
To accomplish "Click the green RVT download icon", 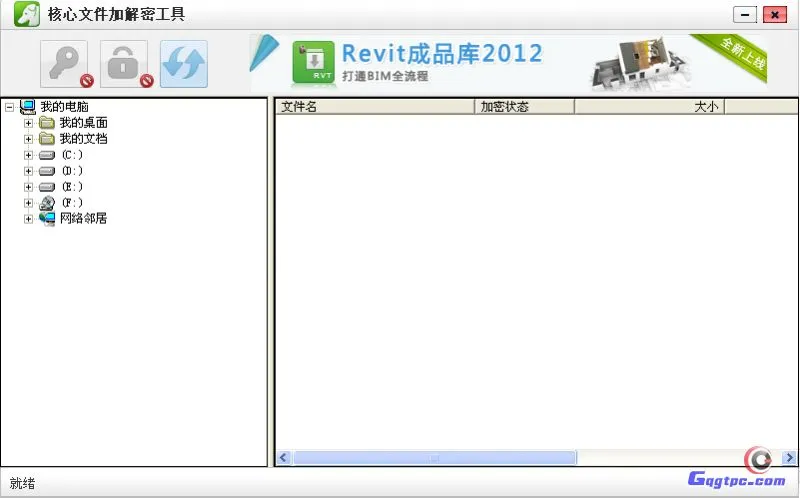I will tap(313, 62).
